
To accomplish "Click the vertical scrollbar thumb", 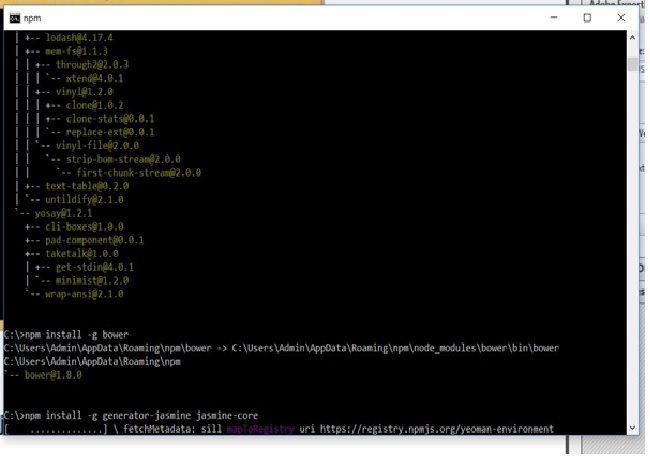I will point(632,64).
